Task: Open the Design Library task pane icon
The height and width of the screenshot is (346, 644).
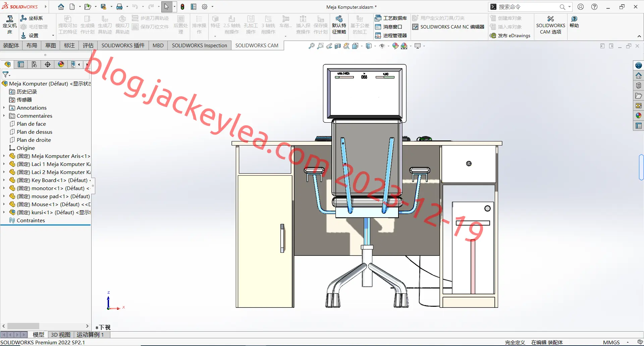Action: tap(639, 85)
